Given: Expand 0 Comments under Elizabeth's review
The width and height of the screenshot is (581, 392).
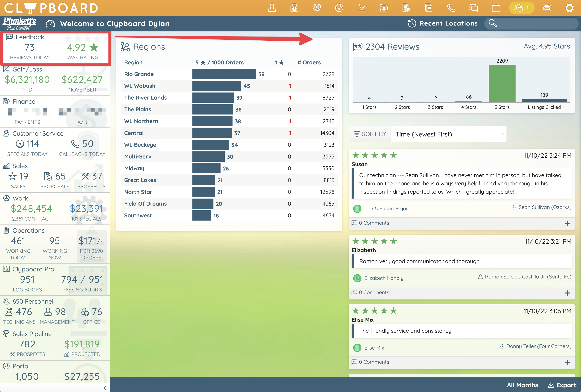Looking at the screenshot, I should click(370, 292).
